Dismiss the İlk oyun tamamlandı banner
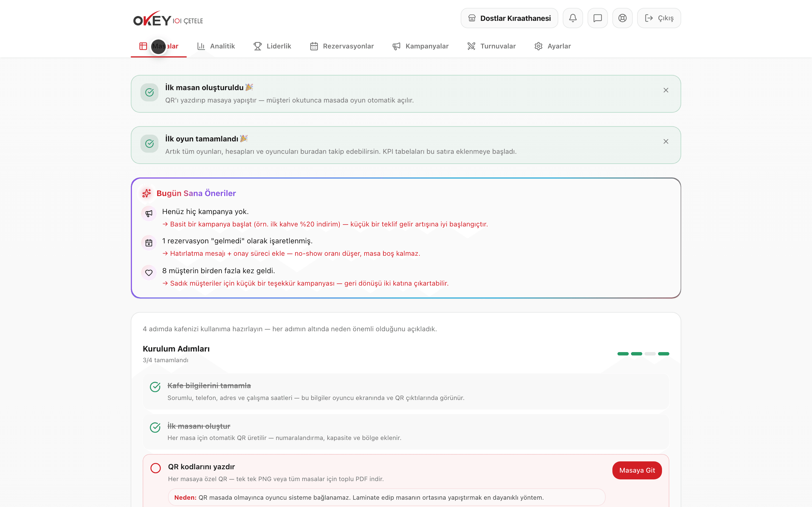This screenshot has width=812, height=507. tap(666, 141)
